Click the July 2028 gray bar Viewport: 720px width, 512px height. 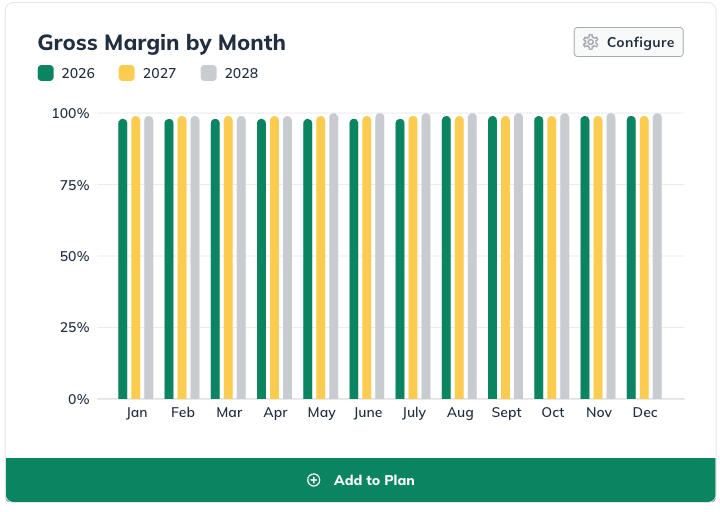pyautogui.click(x=426, y=256)
